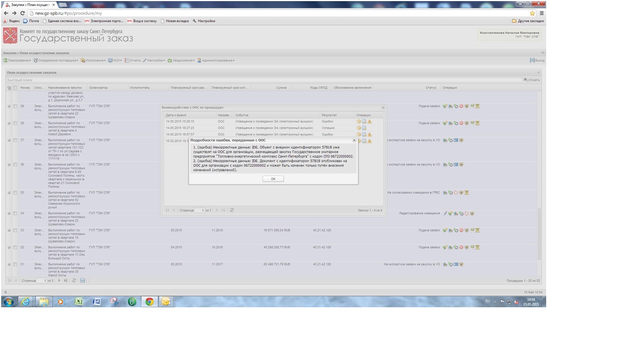Reload the browser page

pyautogui.click(x=22, y=13)
